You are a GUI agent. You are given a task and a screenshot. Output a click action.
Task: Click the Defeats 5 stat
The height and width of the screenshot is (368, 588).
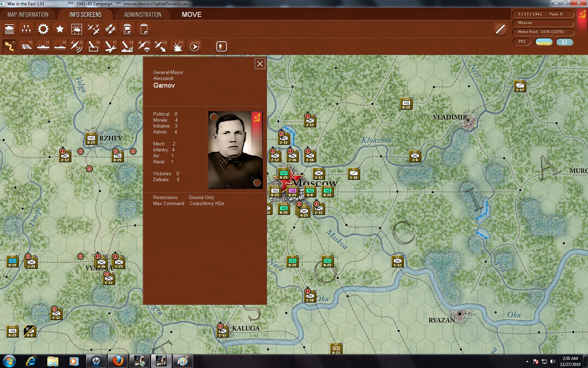point(166,180)
